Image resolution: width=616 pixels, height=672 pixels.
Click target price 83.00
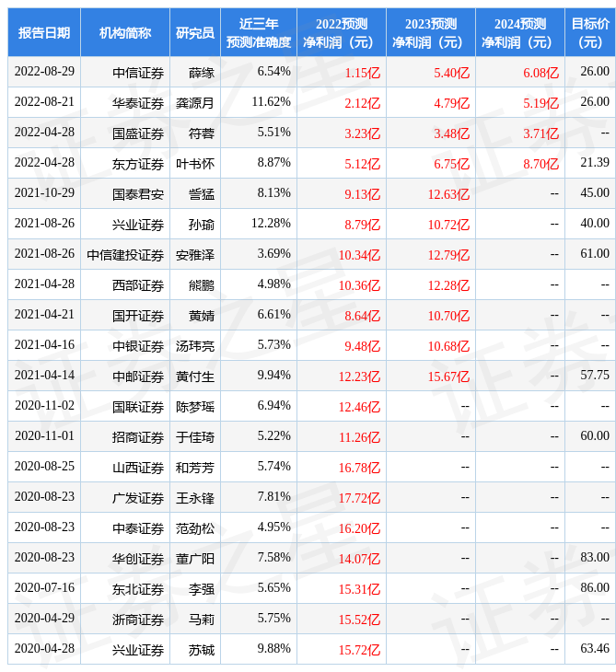pos(595,558)
